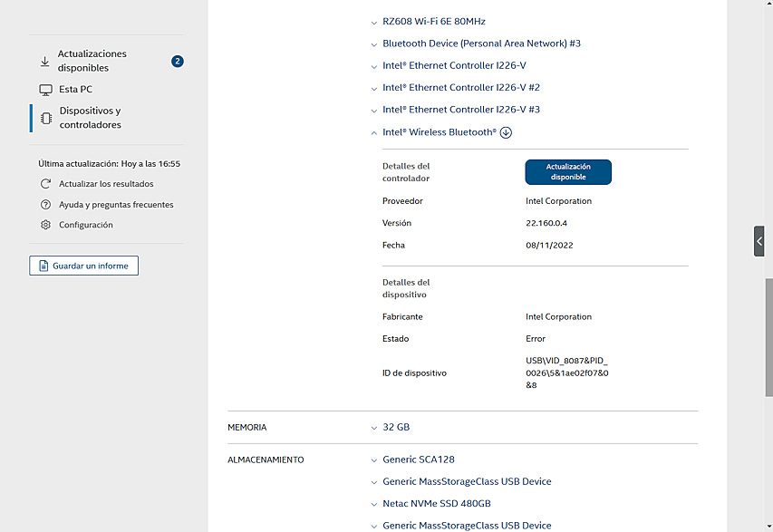Expand Bluetooth Device Personal Area Network #3

(481, 44)
